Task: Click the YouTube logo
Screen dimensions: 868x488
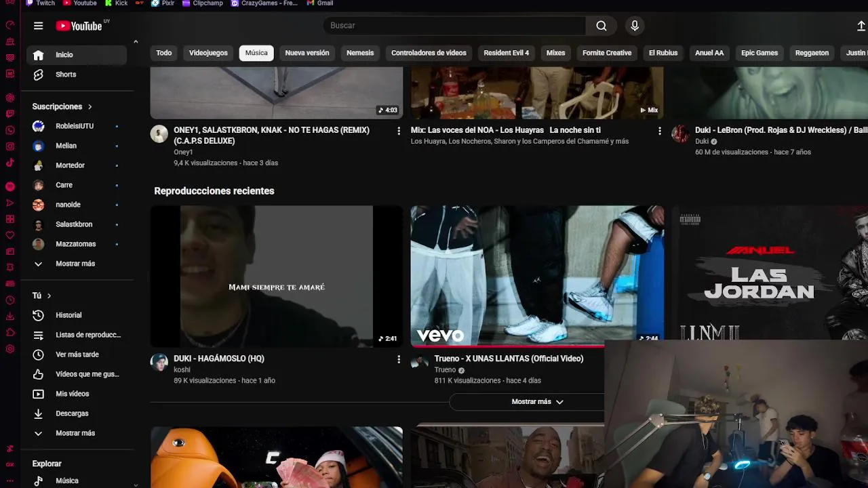Action: (79, 26)
